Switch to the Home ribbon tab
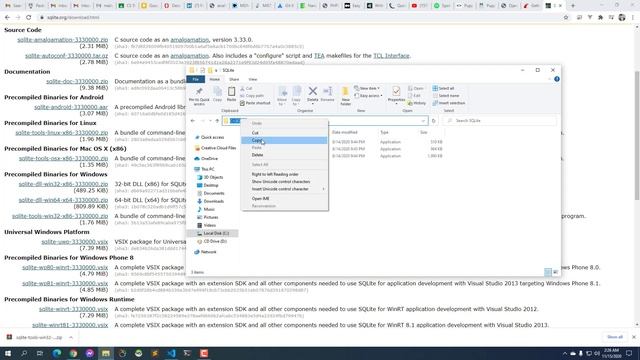This screenshot has width=640, height=360. pos(215,79)
